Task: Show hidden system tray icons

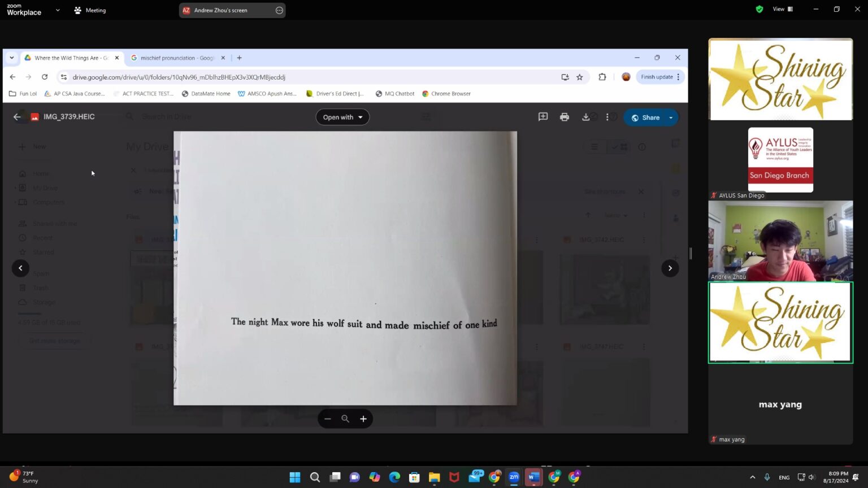Action: [x=753, y=477]
